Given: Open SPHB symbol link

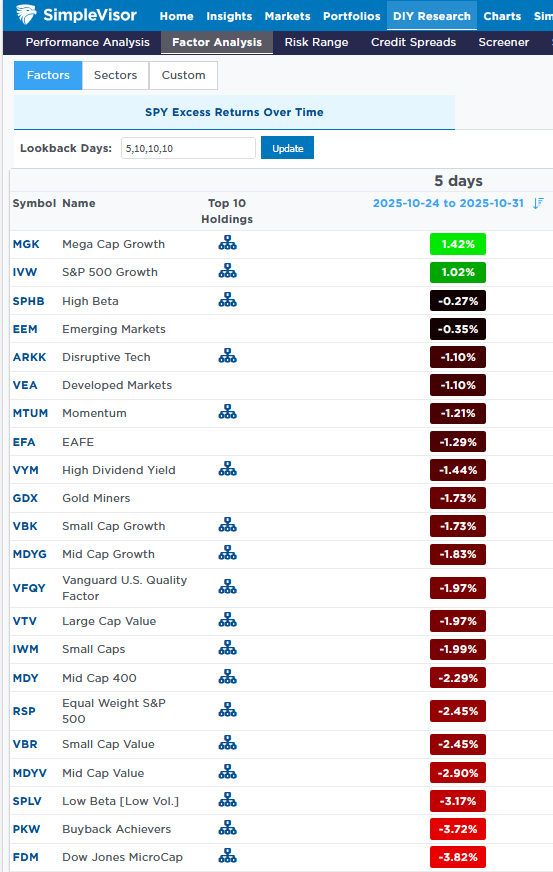Looking at the screenshot, I should pyautogui.click(x=28, y=301).
